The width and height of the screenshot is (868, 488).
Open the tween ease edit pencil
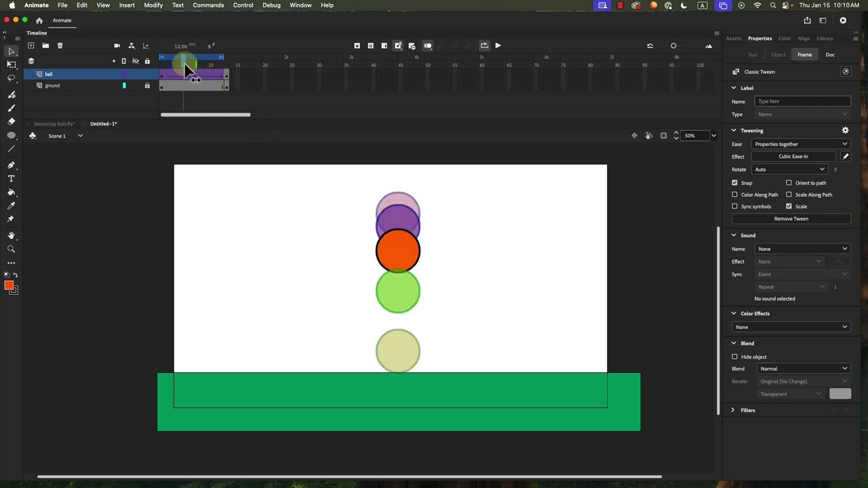coord(845,157)
